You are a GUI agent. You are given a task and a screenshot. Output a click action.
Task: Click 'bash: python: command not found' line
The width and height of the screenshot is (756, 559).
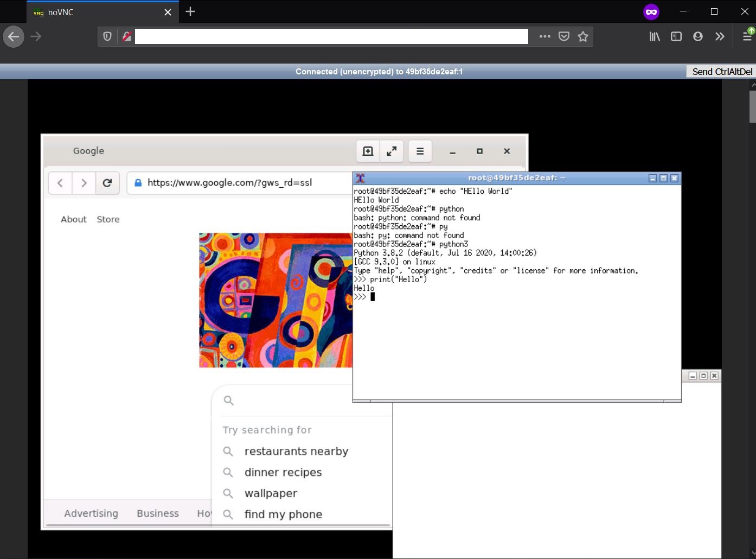(x=417, y=218)
